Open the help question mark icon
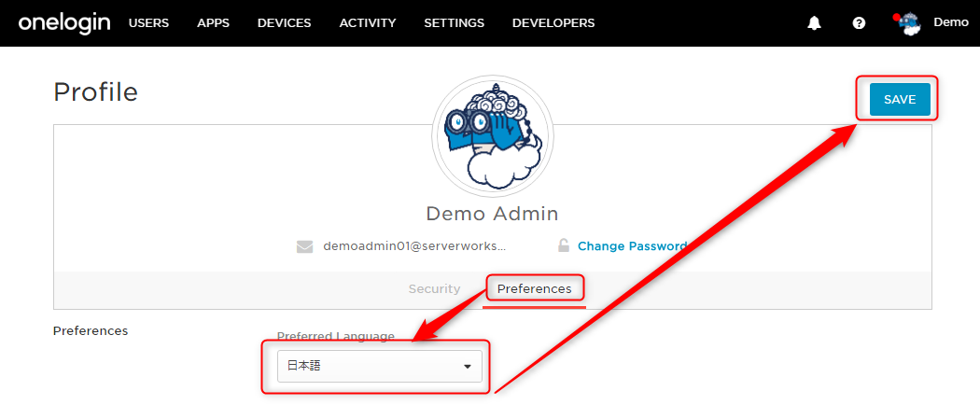 tap(860, 23)
